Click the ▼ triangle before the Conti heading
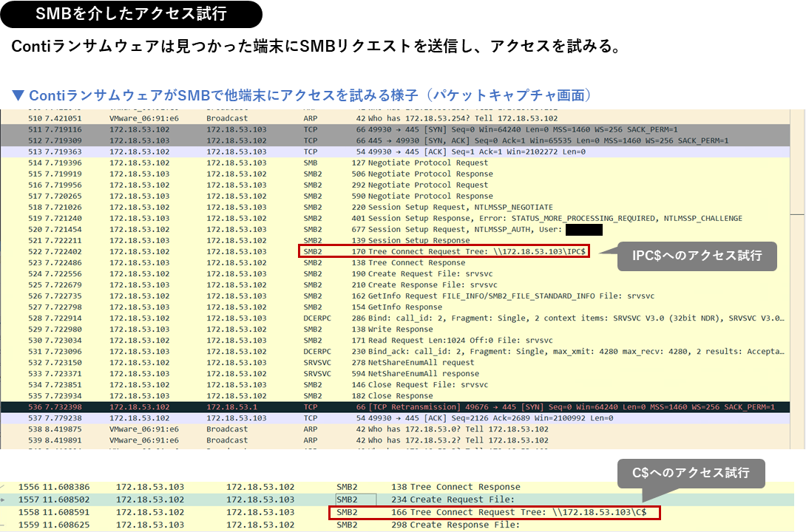The height and width of the screenshot is (532, 806). pos(18,96)
